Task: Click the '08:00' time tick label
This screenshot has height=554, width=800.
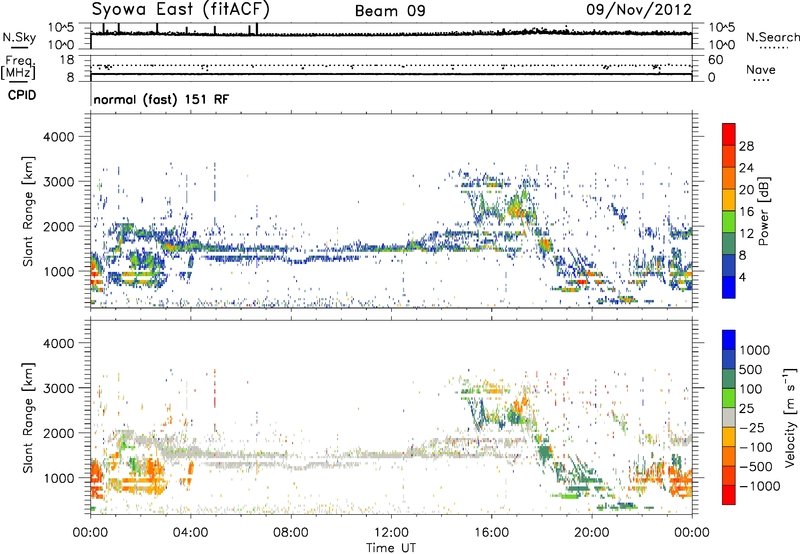Action: click(291, 533)
